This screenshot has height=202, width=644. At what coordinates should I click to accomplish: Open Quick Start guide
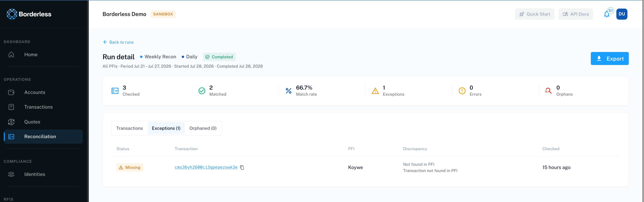click(534, 14)
